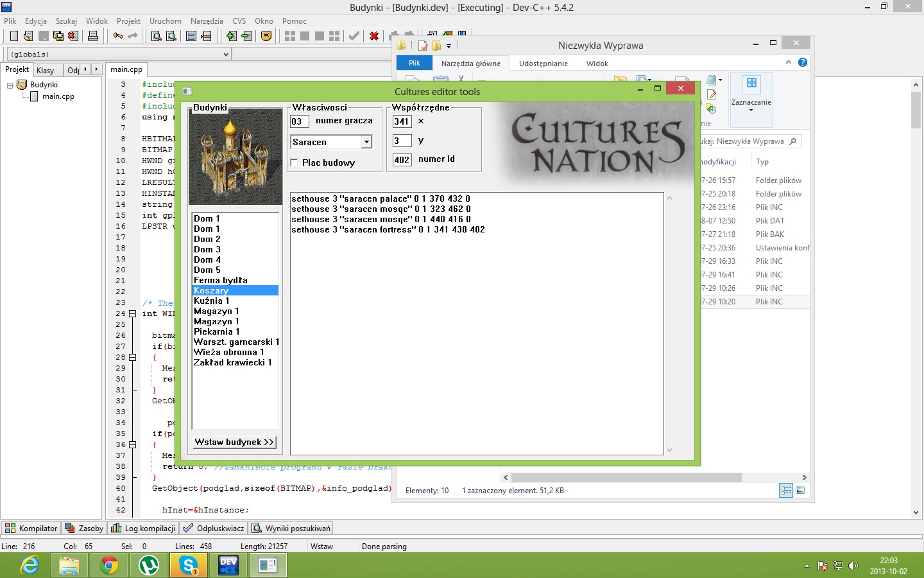Collapse code fold marker at line 24
The height and width of the screenshot is (578, 924).
[x=133, y=313]
